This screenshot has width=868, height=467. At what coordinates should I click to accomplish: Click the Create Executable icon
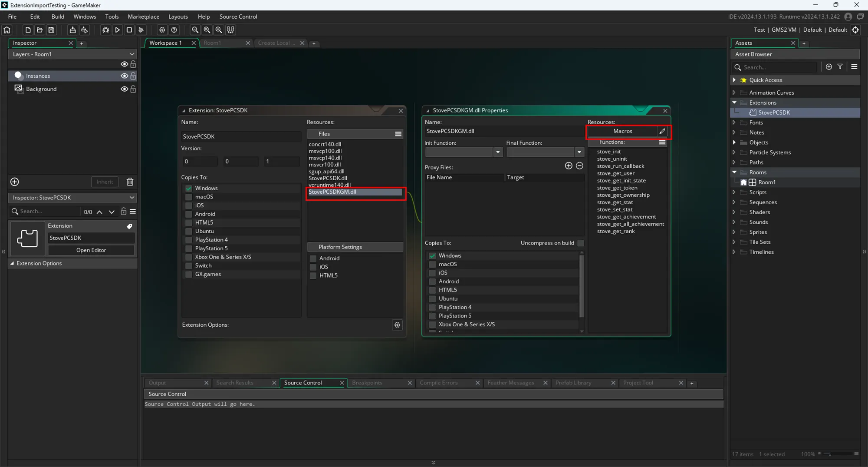pos(72,30)
